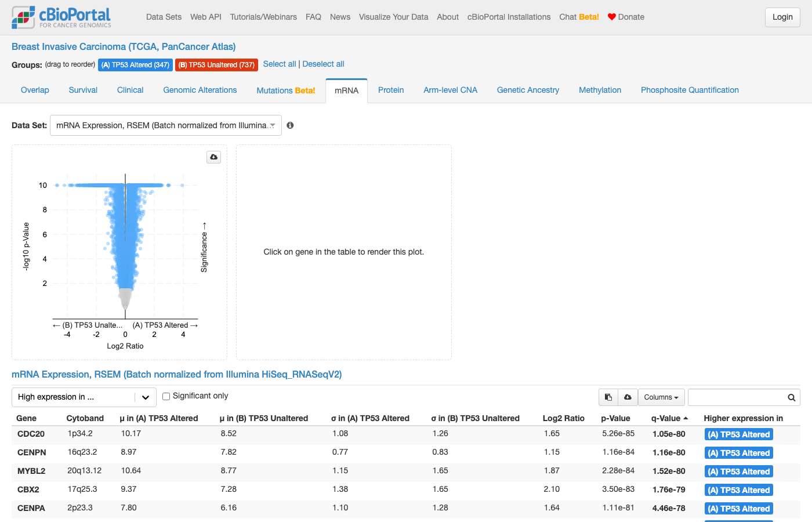Toggle group (B) TP53 Unaltered (737)
The image size is (812, 522).
click(x=216, y=65)
